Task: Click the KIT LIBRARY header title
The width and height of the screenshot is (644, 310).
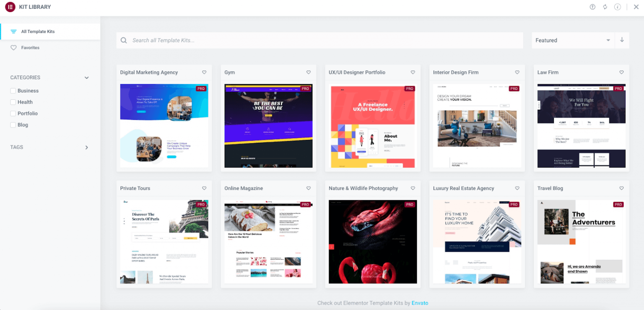Action: (x=35, y=7)
